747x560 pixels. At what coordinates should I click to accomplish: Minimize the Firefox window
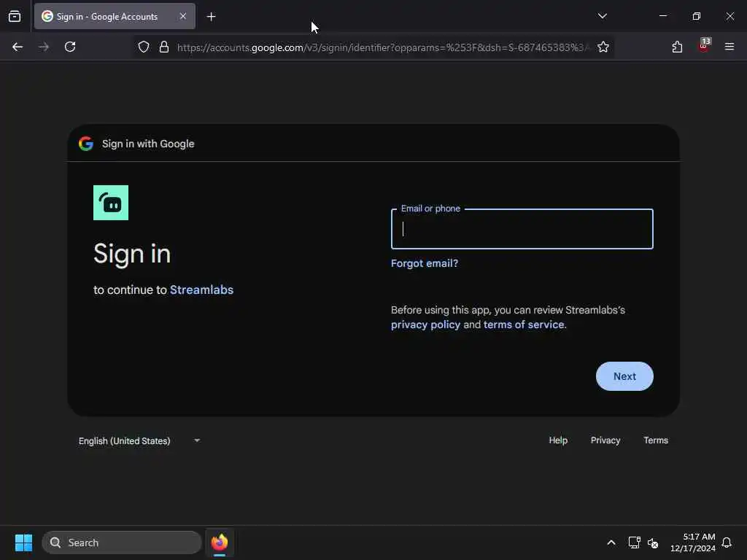coord(662,16)
